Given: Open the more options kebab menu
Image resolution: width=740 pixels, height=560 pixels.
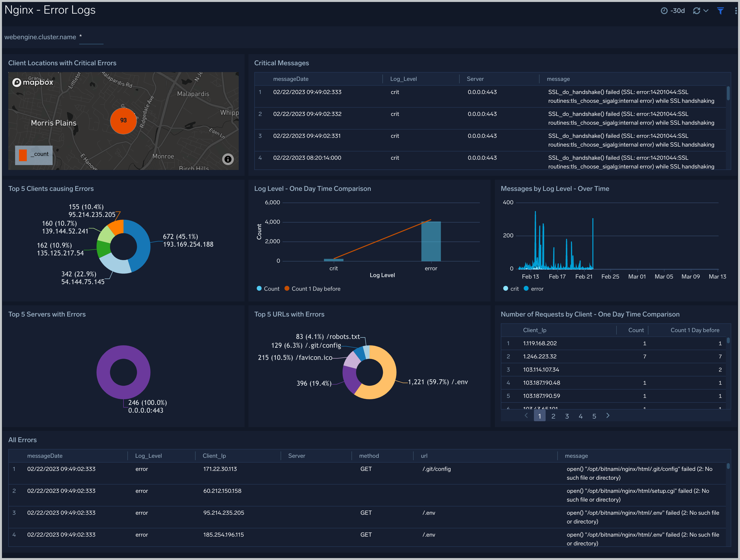Looking at the screenshot, I should pyautogui.click(x=736, y=11).
